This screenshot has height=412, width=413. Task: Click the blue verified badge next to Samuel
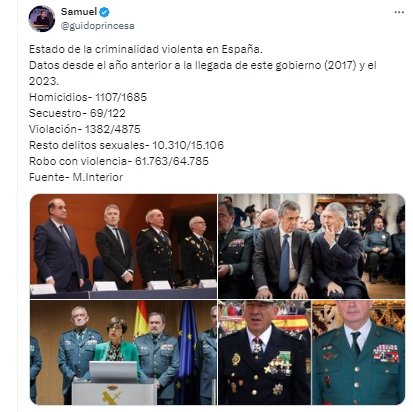click(x=104, y=12)
